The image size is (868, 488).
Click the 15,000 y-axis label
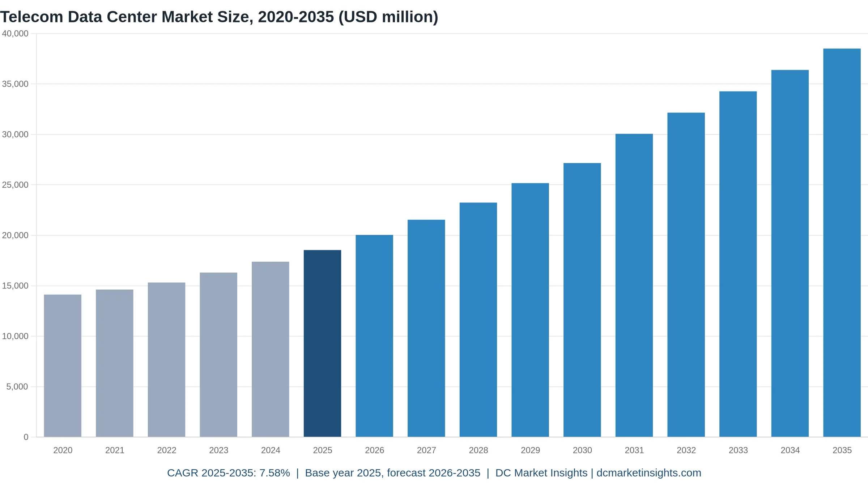click(15, 286)
